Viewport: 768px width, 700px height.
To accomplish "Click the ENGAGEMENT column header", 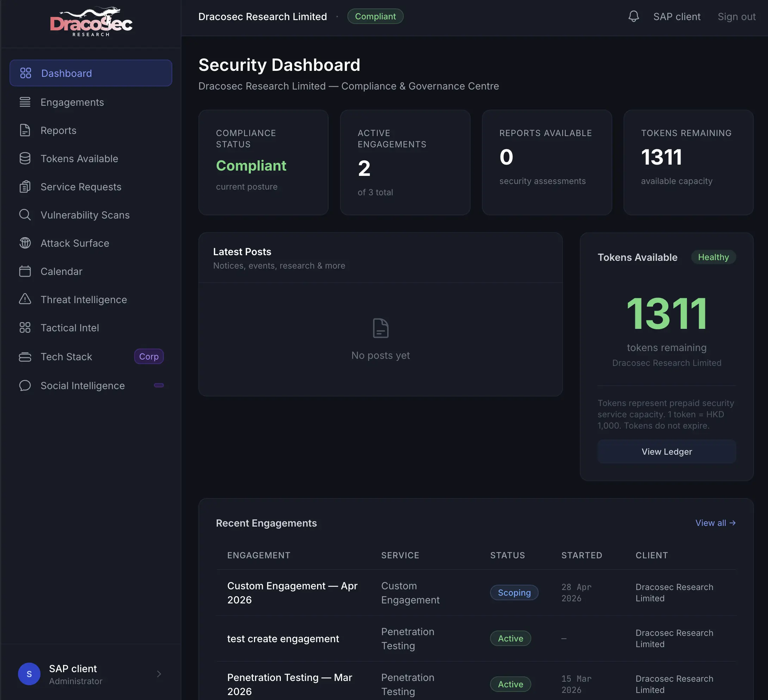I will point(259,555).
